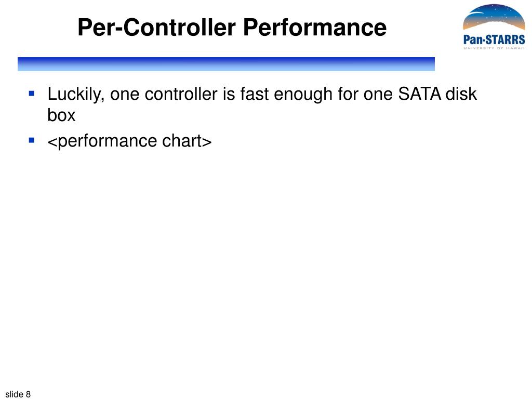Click the word 'Performance' in title
This screenshot has width=532, height=399.
(315, 27)
